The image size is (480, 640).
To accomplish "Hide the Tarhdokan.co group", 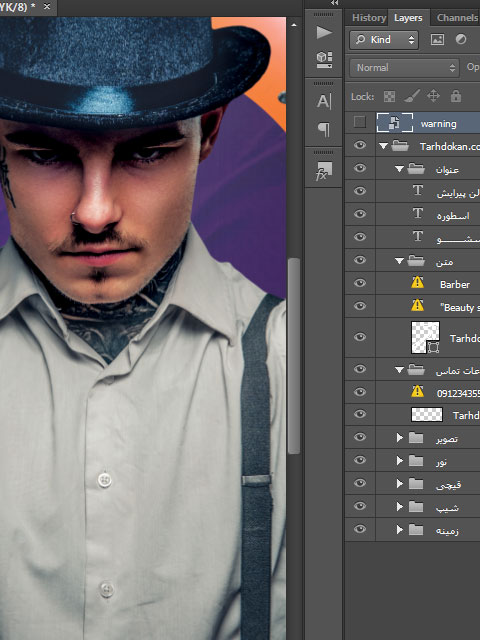I will tap(360, 145).
